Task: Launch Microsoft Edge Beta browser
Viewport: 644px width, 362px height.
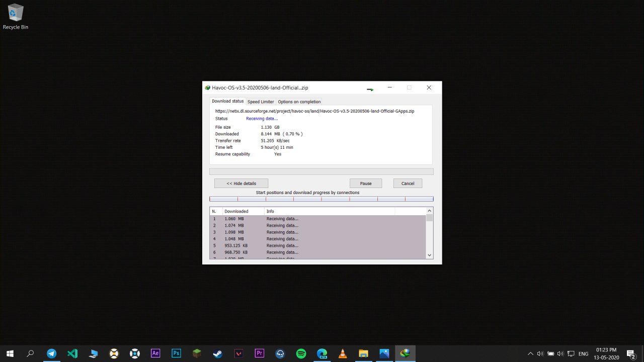Action: (x=322, y=353)
